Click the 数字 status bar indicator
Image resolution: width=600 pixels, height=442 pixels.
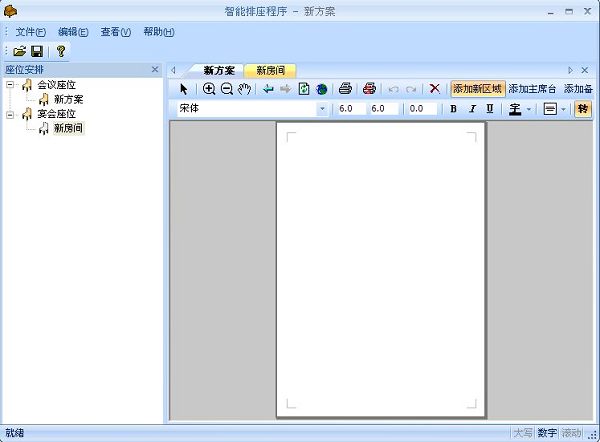point(547,433)
